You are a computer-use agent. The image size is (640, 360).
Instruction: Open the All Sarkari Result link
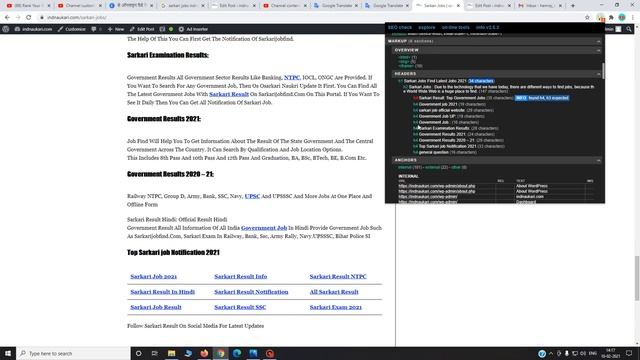click(334, 292)
